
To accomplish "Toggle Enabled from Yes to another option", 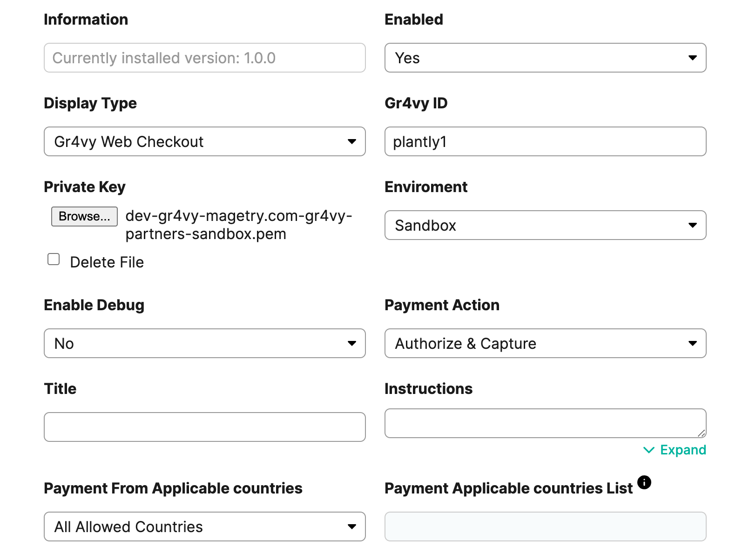I will click(x=545, y=58).
